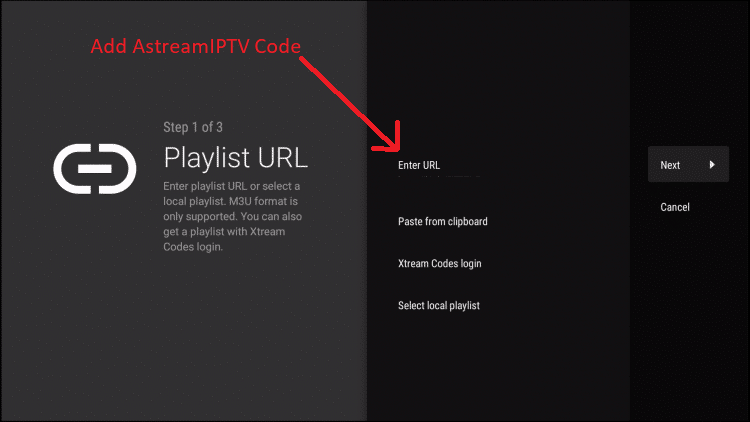Click the chain link playlist icon
Viewport: 750px width, 422px height.
point(95,169)
